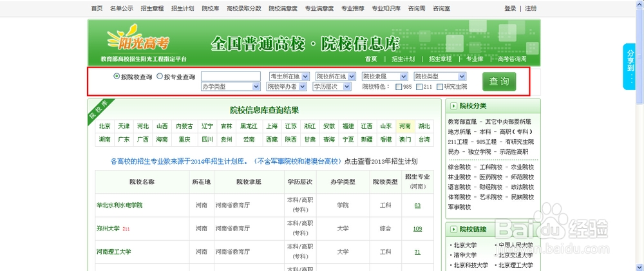
Task: Select the 河南 province tab
Action: pyautogui.click(x=405, y=126)
